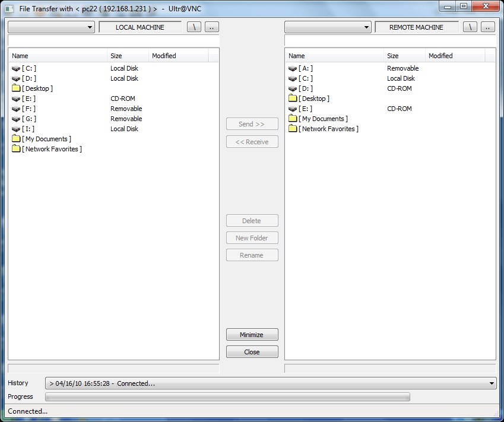The image size is (504, 422).
Task: Click remote Network Favorites folder icon
Action: (x=293, y=129)
